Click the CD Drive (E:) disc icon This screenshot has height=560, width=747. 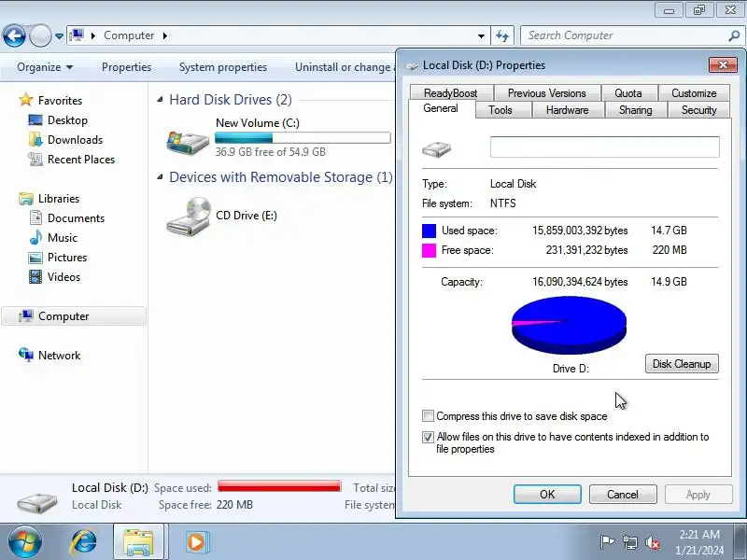(x=189, y=217)
